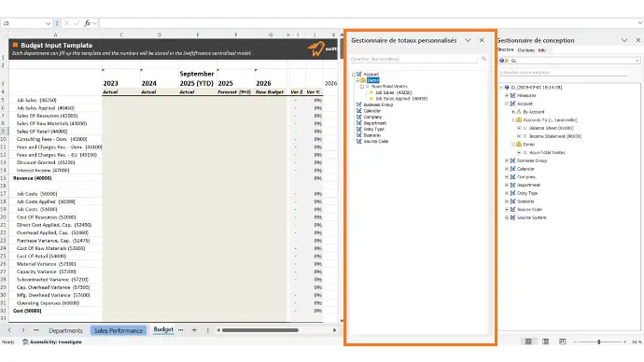Collapse Sous-Total Ventes in totaux personnalisés tree
The width and height of the screenshot is (644, 362).
[362, 87]
